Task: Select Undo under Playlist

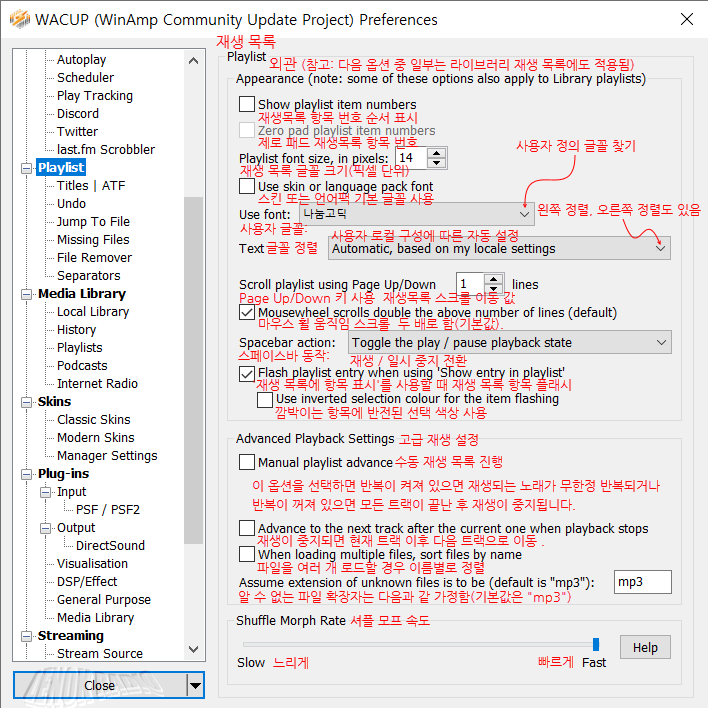Action: point(71,204)
